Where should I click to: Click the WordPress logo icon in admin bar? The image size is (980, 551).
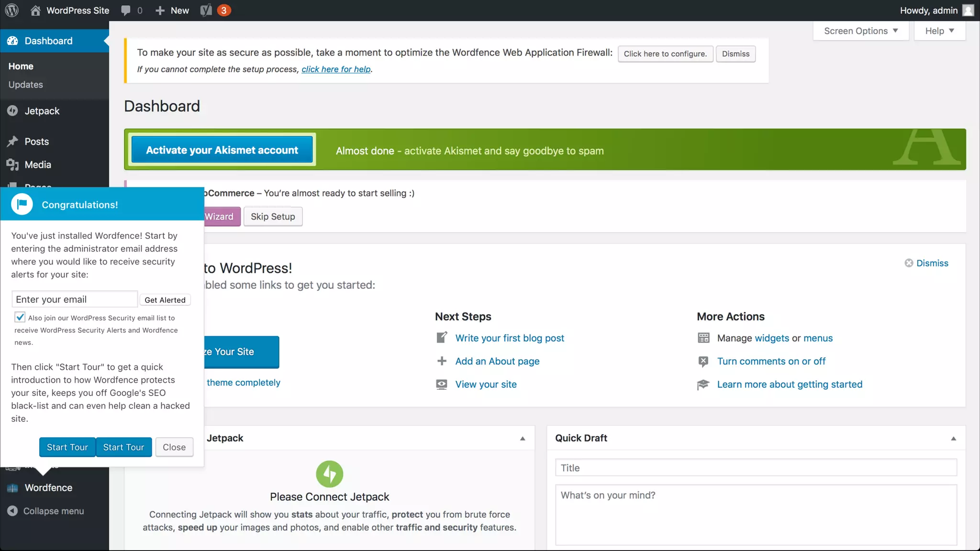11,10
